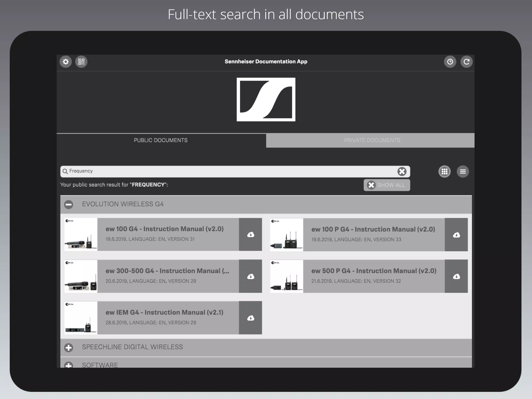Download ew 500 P G4 manual
This screenshot has width=532, height=399.
click(456, 276)
